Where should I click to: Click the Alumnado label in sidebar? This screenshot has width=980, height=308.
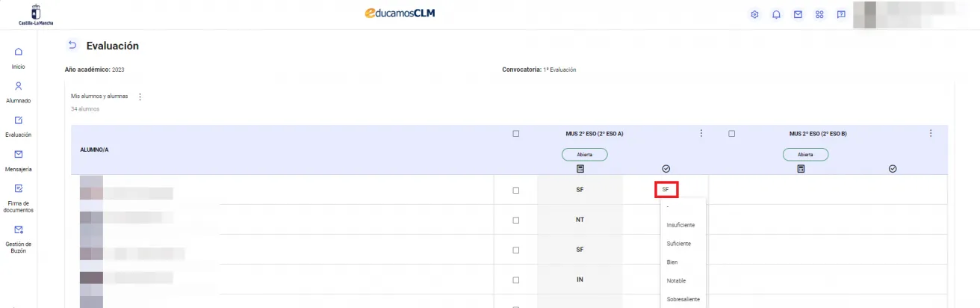(x=19, y=101)
